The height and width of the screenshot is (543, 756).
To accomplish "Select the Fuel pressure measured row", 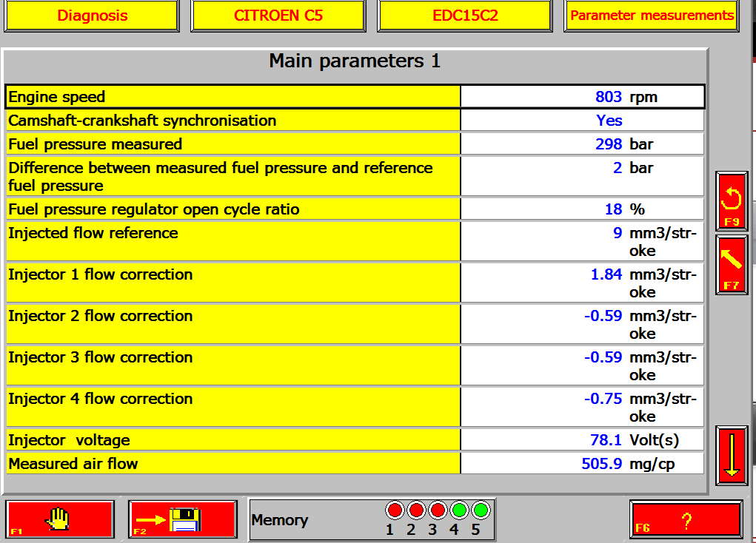I will point(355,144).
